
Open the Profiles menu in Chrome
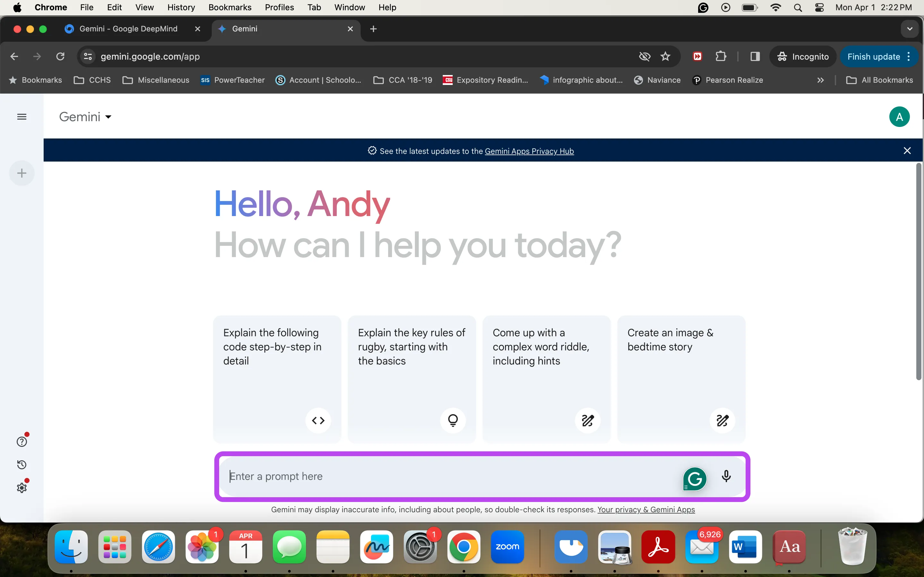278,7
